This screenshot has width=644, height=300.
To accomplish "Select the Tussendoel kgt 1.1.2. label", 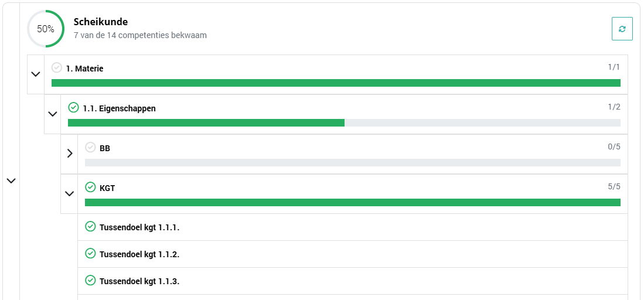I will 139,254.
